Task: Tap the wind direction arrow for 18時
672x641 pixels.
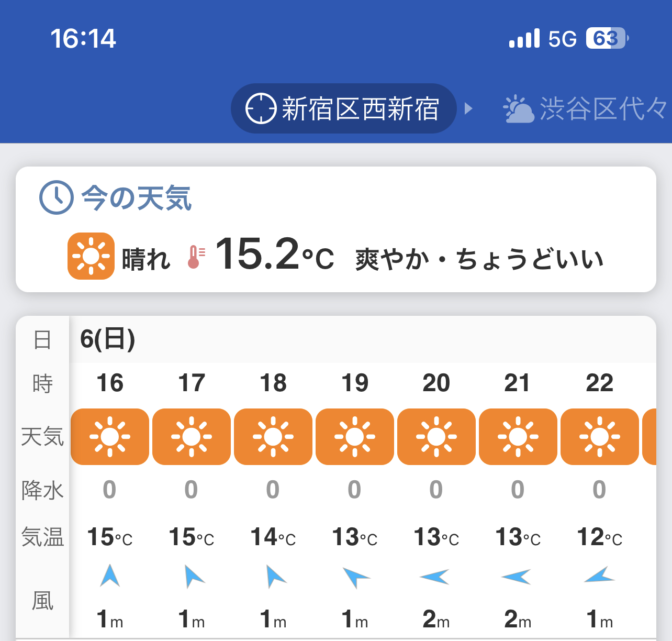Action: click(x=274, y=576)
